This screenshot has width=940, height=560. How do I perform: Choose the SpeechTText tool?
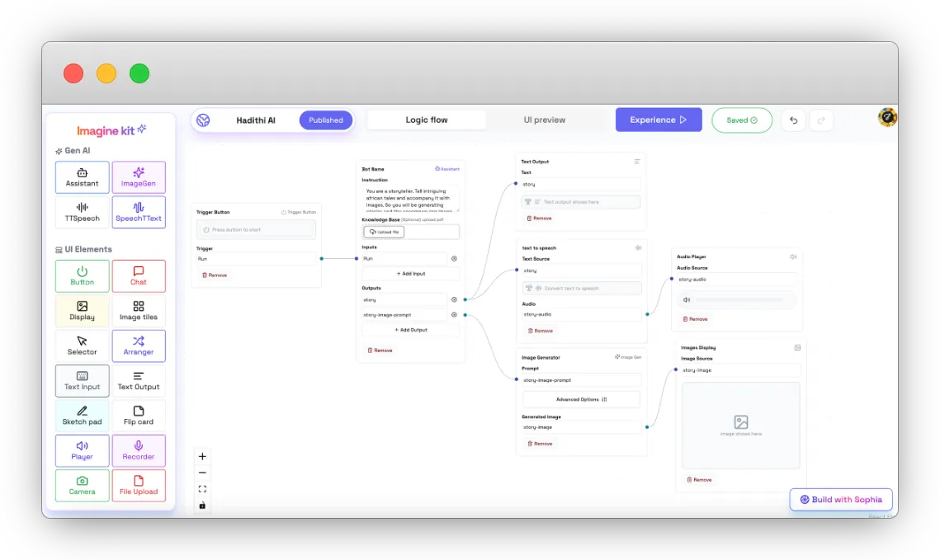tap(139, 212)
